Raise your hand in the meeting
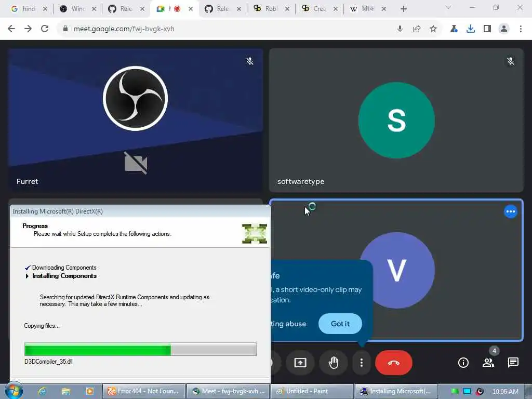This screenshot has height=399, width=532. pos(334,363)
